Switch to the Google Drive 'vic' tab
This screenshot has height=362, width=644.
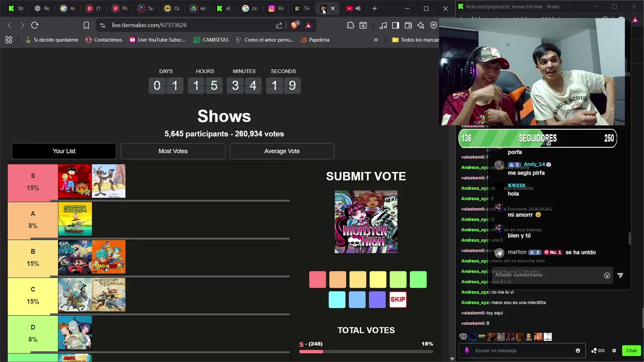198,9
